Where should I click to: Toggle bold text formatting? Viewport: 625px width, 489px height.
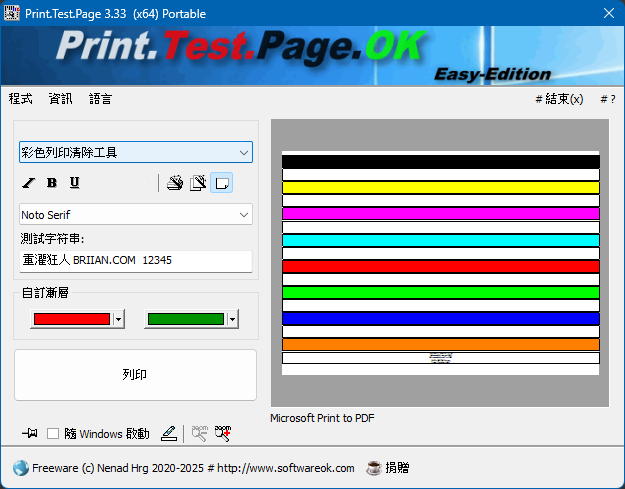(52, 183)
